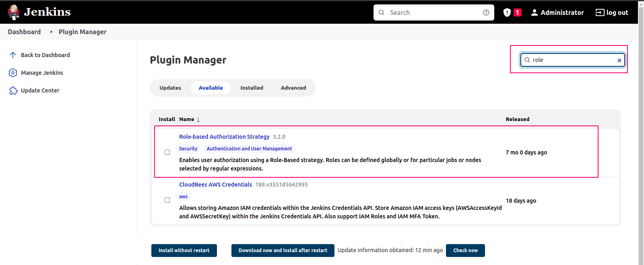
Task: Click version text 3.2.0
Action: coord(279,137)
